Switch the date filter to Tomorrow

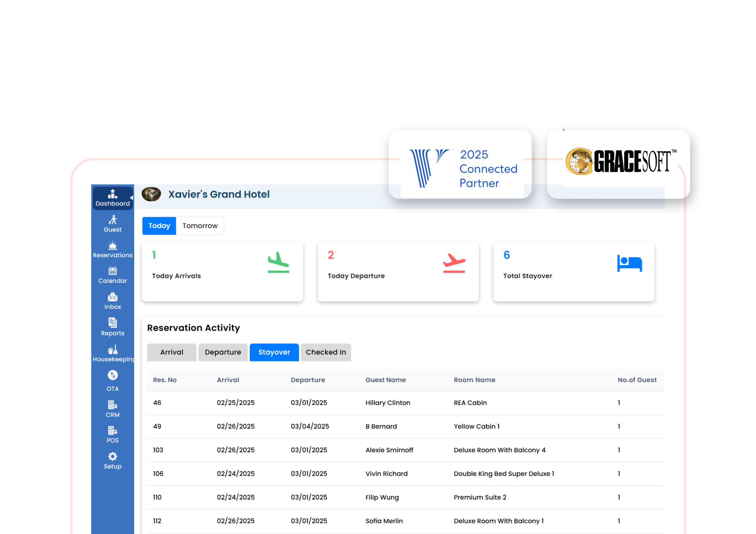click(200, 225)
